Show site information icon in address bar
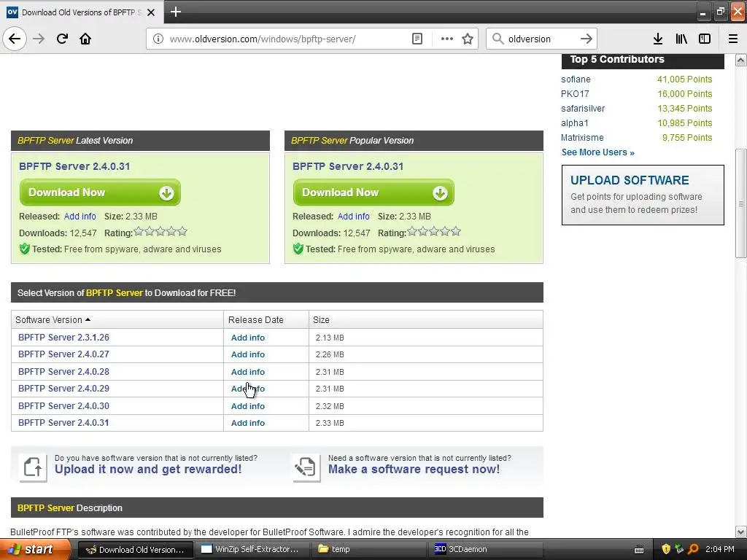This screenshot has height=560, width=747. pyautogui.click(x=158, y=39)
